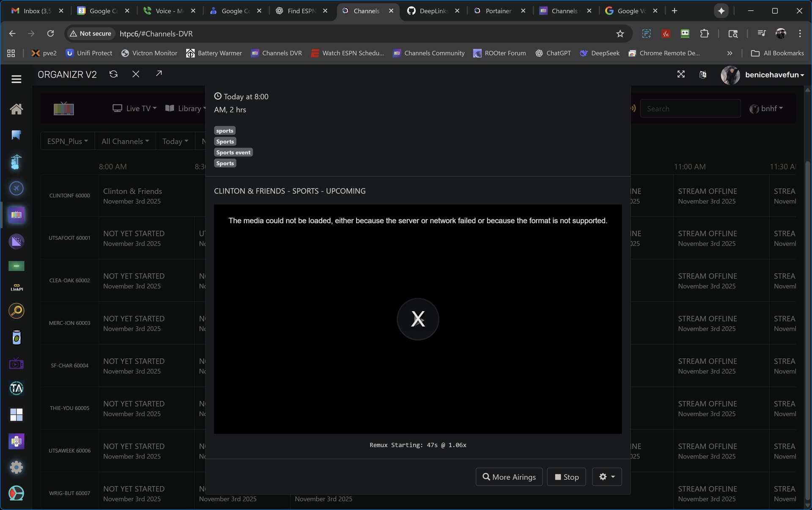The width and height of the screenshot is (812, 510).
Task: Click the magnifier search sidebar icon
Action: [x=16, y=311]
